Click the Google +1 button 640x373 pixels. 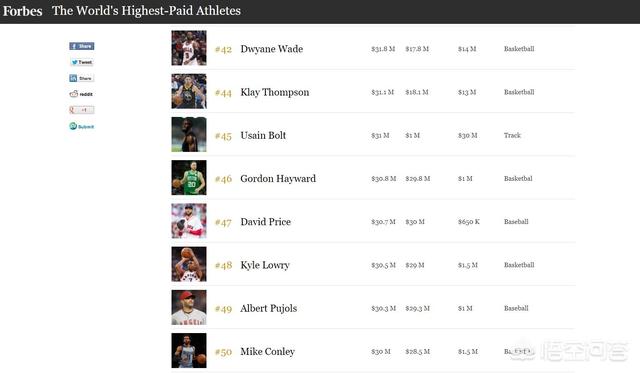tap(82, 110)
